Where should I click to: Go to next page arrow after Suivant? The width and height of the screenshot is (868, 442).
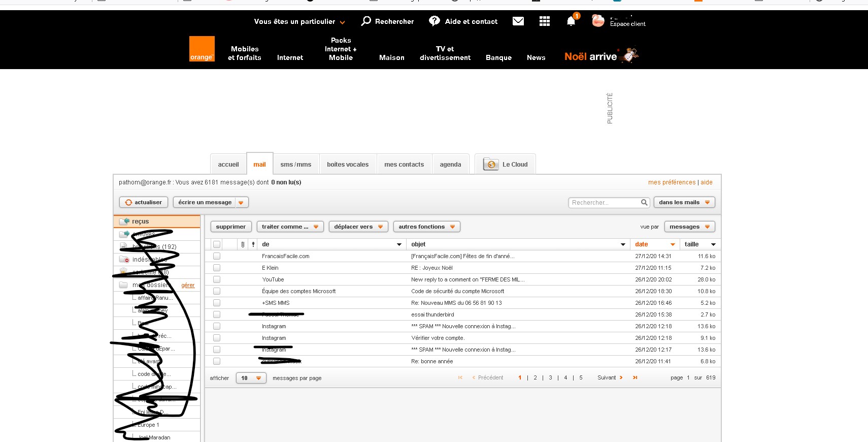621,377
